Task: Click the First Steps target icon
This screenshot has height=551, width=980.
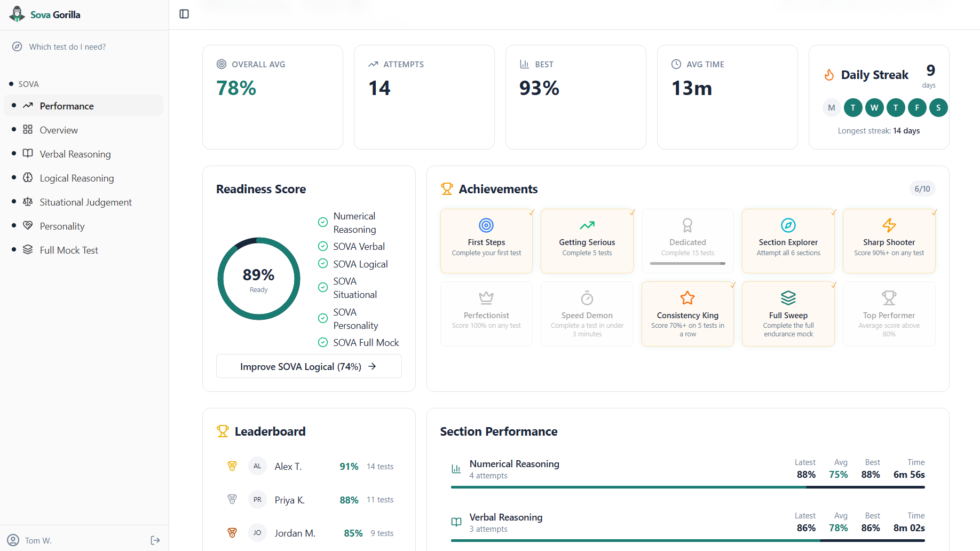Action: (x=486, y=225)
